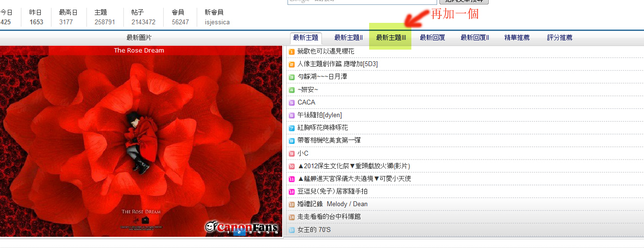Viewport: 644px width, 248px height.
Task: Click the slideshow title The Rose Dream
Action: (x=139, y=51)
